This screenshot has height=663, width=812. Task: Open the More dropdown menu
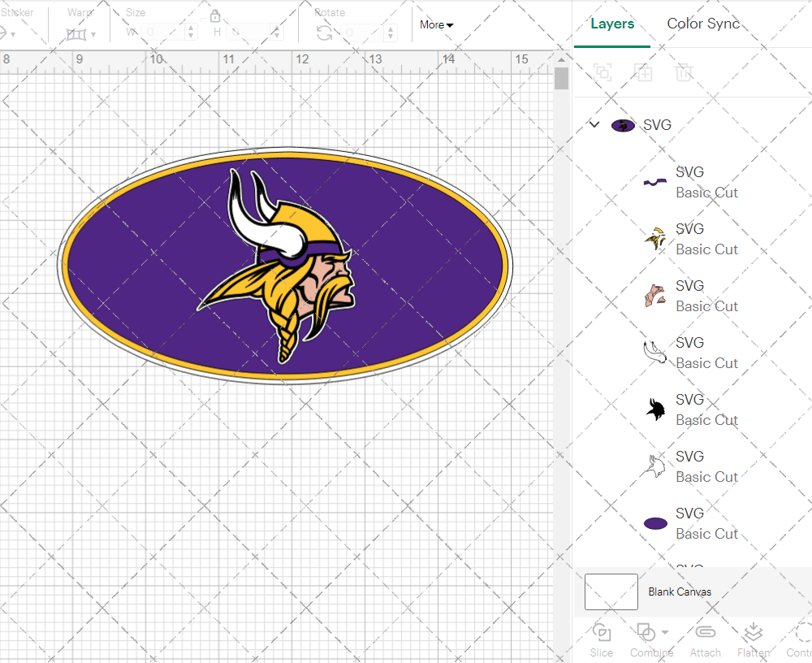pyautogui.click(x=437, y=25)
